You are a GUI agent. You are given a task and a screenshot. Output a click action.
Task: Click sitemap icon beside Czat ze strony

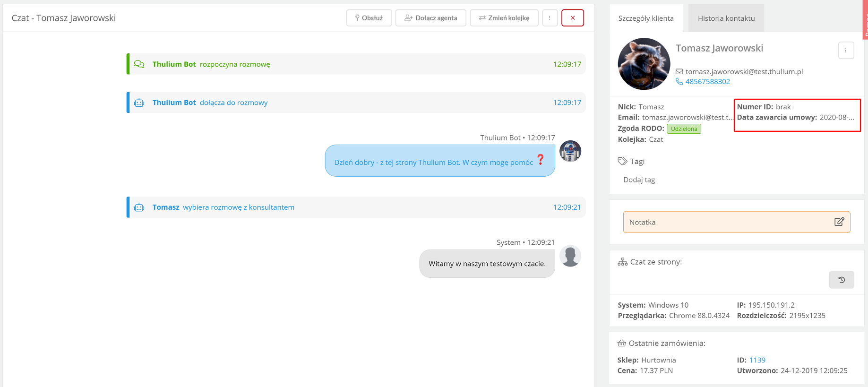[622, 262]
